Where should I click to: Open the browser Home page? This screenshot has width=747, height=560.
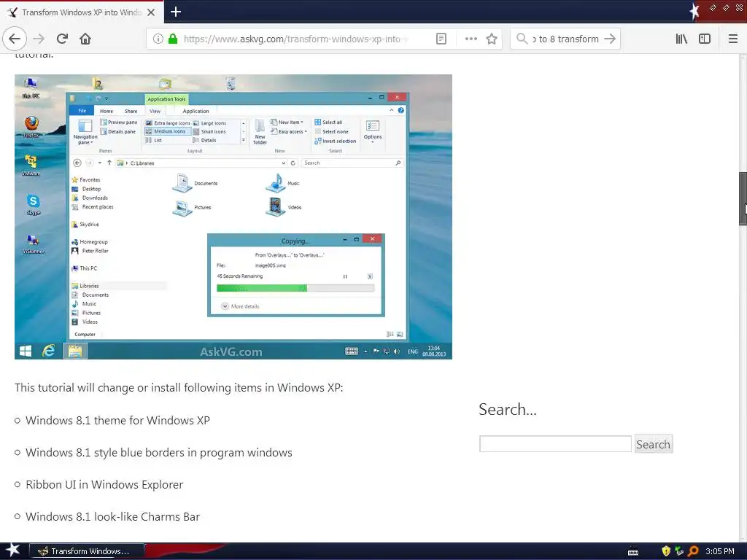[x=85, y=39]
